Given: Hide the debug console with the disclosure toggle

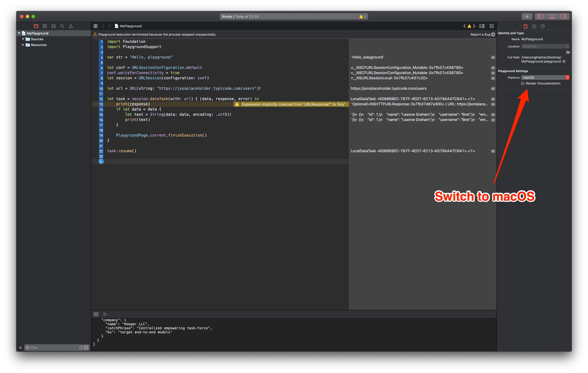Looking at the screenshot, I should (x=96, y=314).
